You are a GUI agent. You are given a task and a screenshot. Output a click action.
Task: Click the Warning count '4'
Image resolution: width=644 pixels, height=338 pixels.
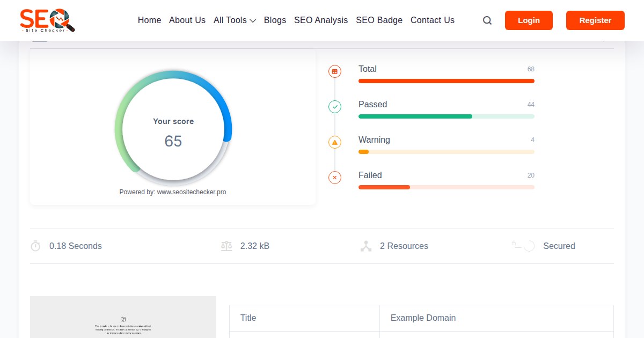[x=532, y=140]
